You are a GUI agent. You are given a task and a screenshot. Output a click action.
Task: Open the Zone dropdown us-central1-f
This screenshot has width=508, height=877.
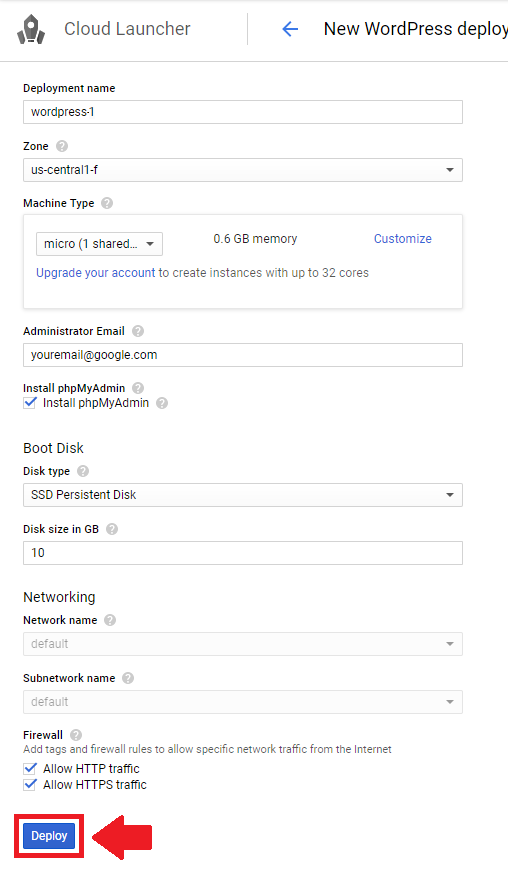coord(243,170)
